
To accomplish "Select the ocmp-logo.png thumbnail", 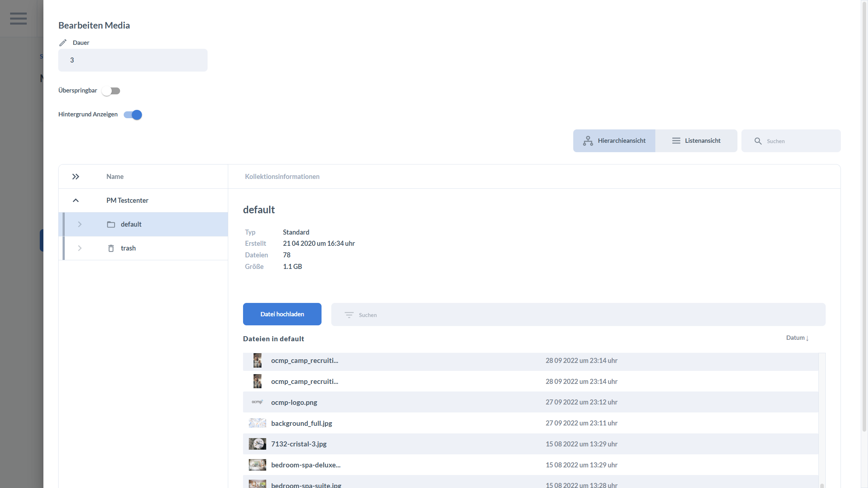I will [x=257, y=402].
